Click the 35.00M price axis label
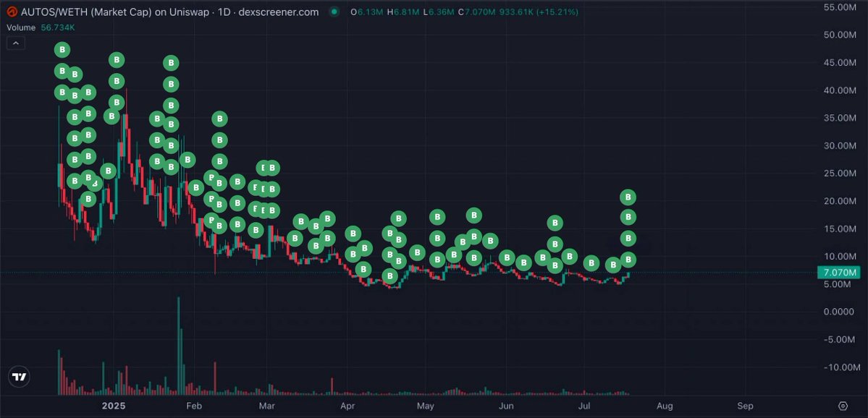The image size is (868, 418). [x=839, y=118]
